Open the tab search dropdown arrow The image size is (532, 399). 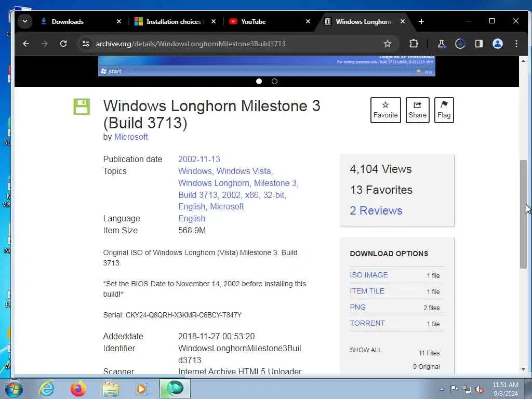coord(25,21)
